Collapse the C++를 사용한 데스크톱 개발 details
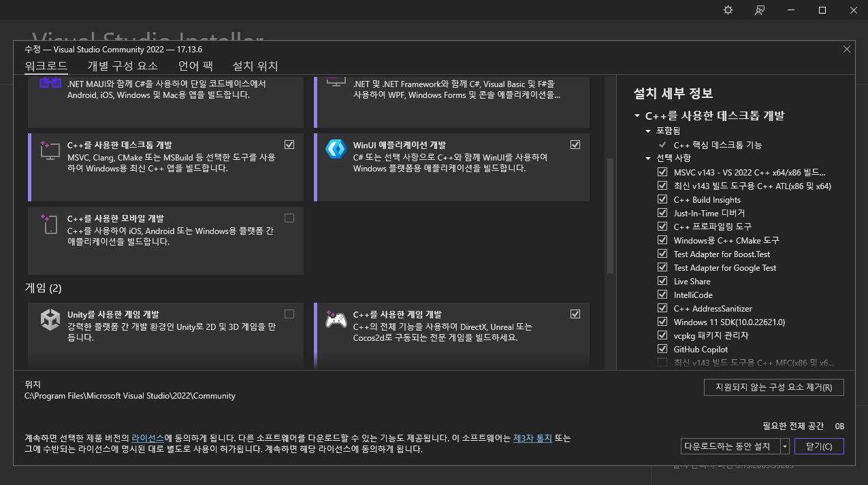The height and width of the screenshot is (485, 868). (637, 116)
